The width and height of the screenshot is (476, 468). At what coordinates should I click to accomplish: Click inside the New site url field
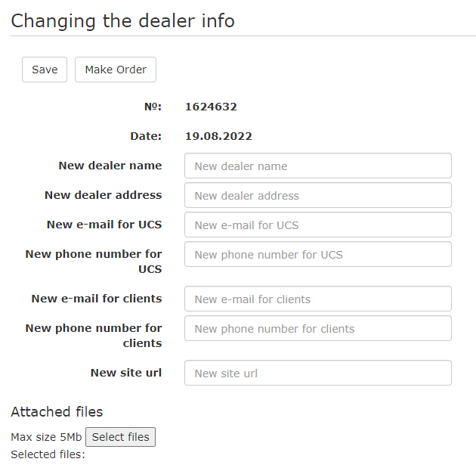tap(317, 373)
